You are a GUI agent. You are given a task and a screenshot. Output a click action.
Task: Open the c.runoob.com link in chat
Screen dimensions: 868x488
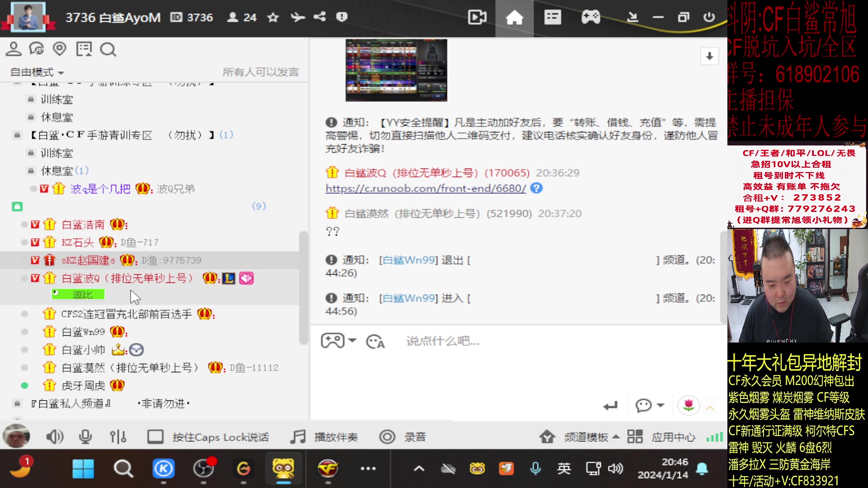tap(424, 188)
